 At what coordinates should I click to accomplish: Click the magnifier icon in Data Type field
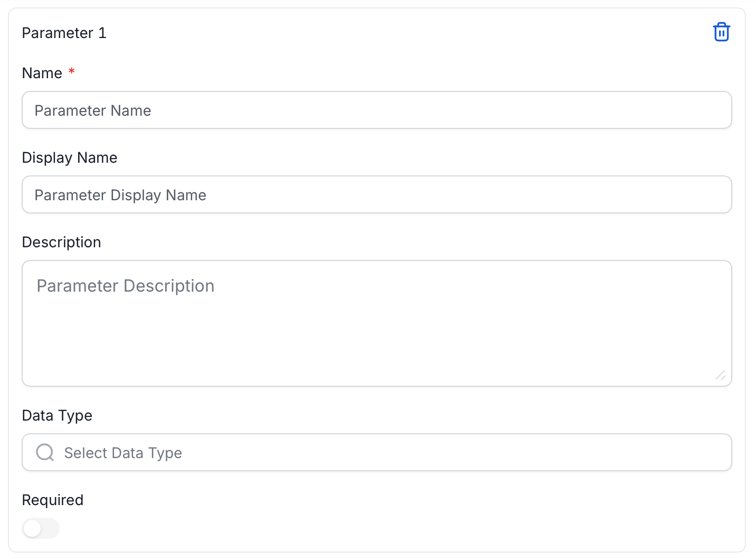pos(45,452)
